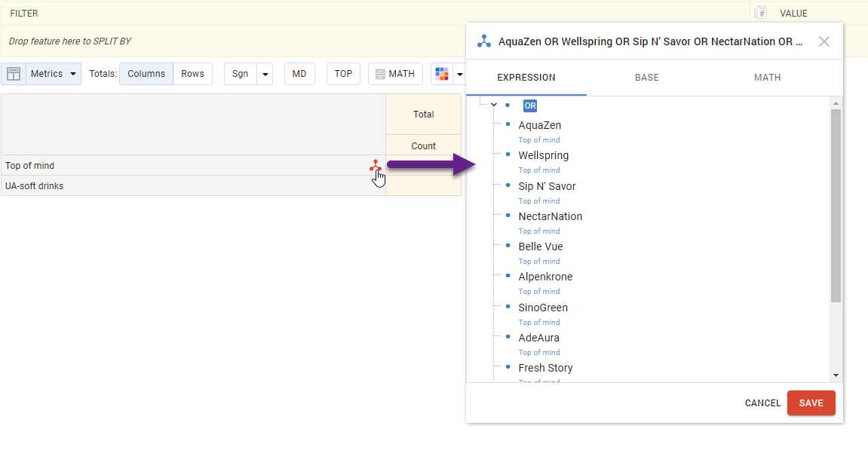Screen dimensions: 868x453
Task: Select the bullet next to AquaZen
Action: click(x=508, y=125)
